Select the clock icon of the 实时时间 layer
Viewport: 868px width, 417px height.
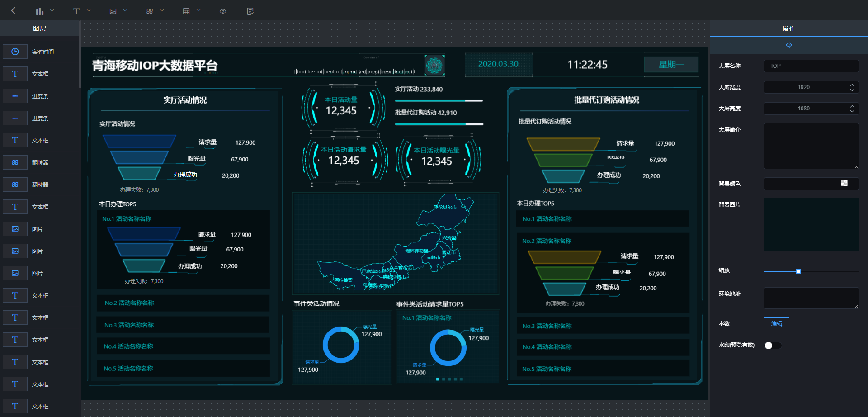pos(15,52)
